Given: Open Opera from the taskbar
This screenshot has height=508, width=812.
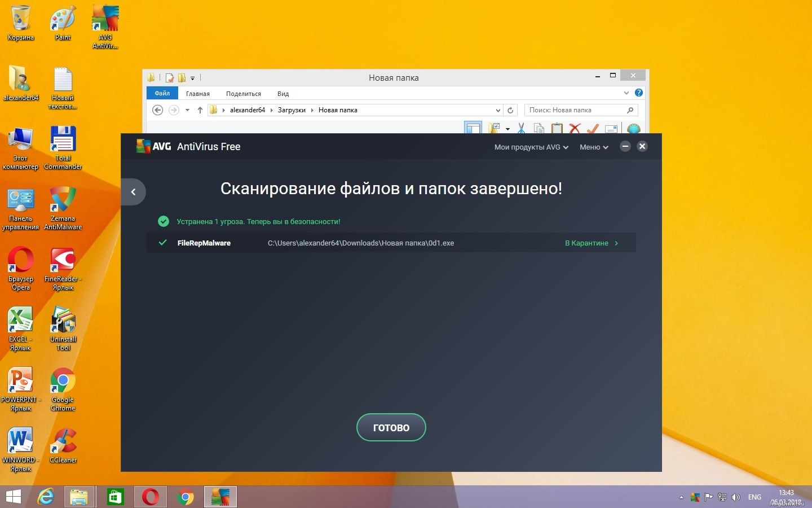Looking at the screenshot, I should coord(151,497).
